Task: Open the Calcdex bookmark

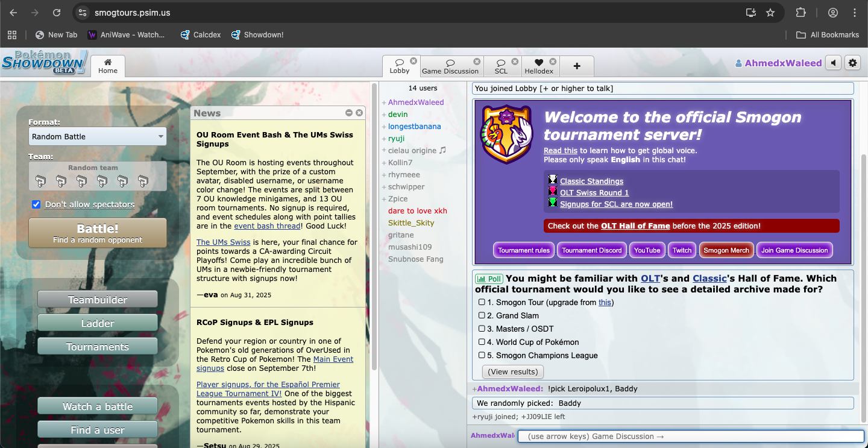Action: (x=201, y=35)
